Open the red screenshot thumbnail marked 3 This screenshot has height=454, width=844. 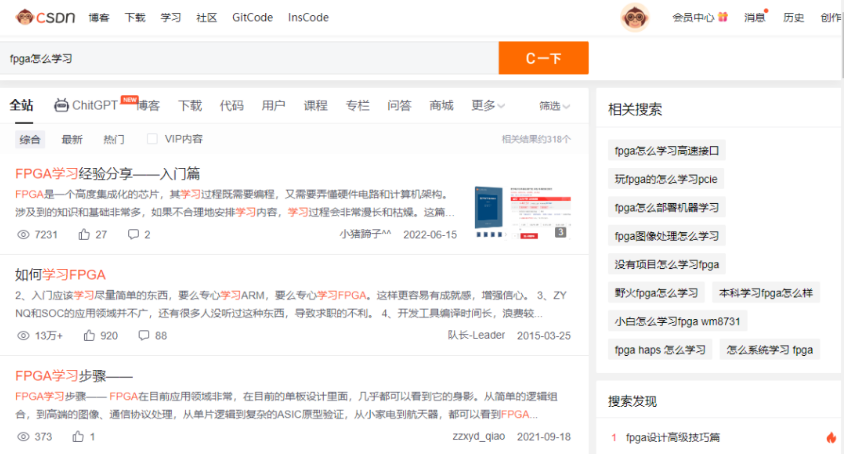[540, 212]
